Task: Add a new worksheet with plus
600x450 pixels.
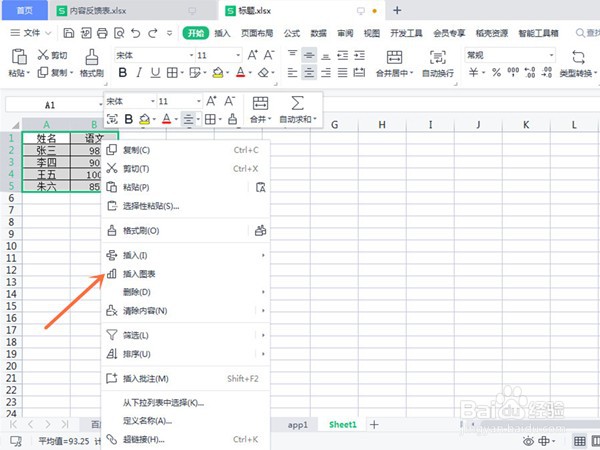Action: click(374, 425)
